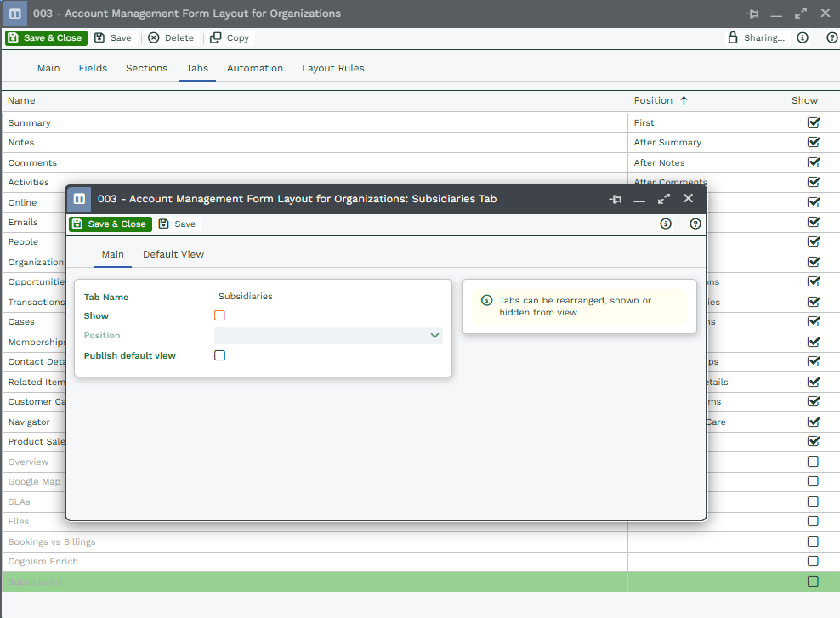Click Save & Close in the dialog

tap(111, 224)
